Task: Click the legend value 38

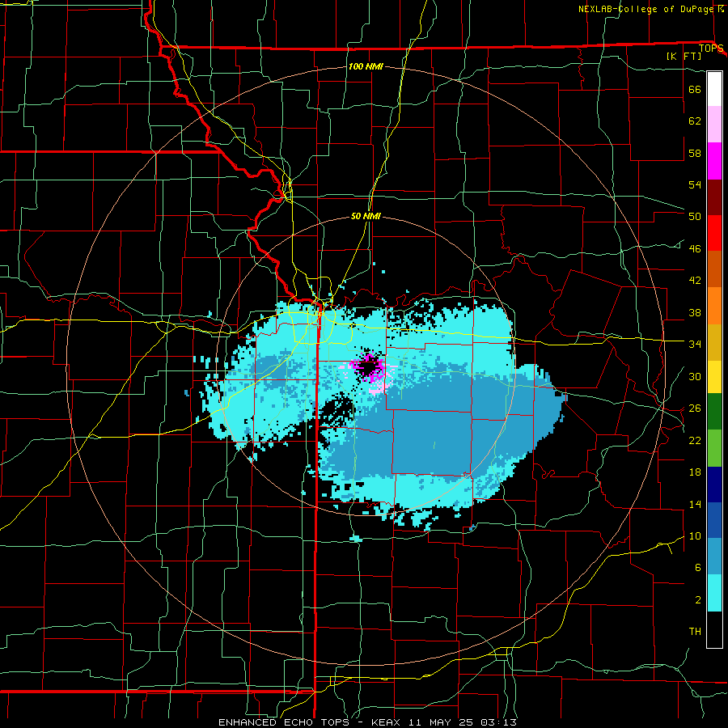Action: (695, 313)
